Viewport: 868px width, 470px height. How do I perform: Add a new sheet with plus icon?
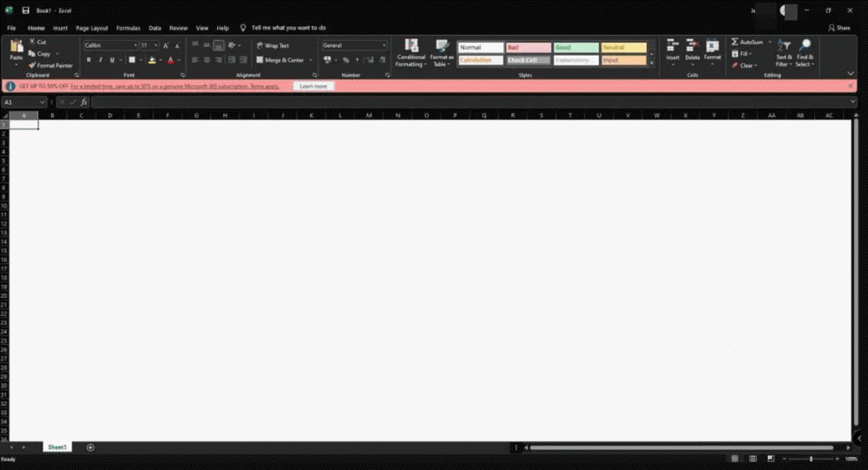point(90,447)
